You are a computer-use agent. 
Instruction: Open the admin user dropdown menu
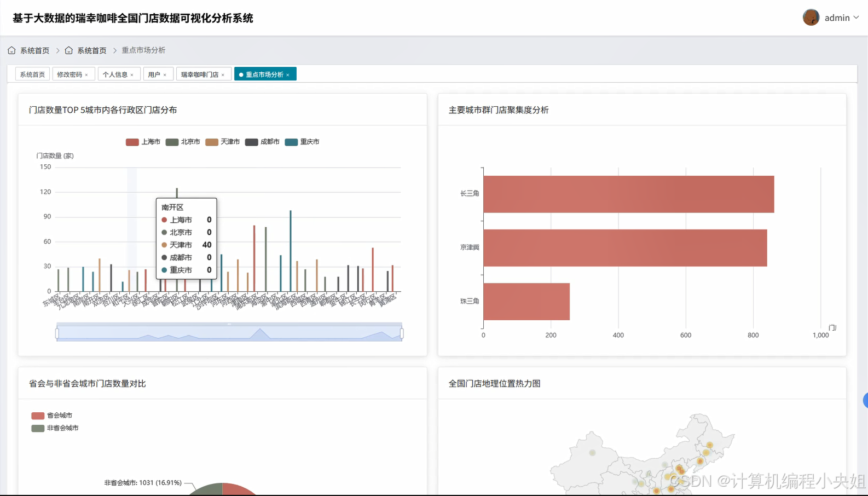[841, 18]
